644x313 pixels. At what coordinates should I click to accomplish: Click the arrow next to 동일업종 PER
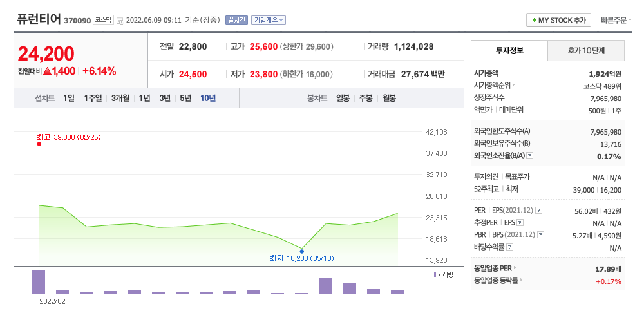(x=515, y=268)
